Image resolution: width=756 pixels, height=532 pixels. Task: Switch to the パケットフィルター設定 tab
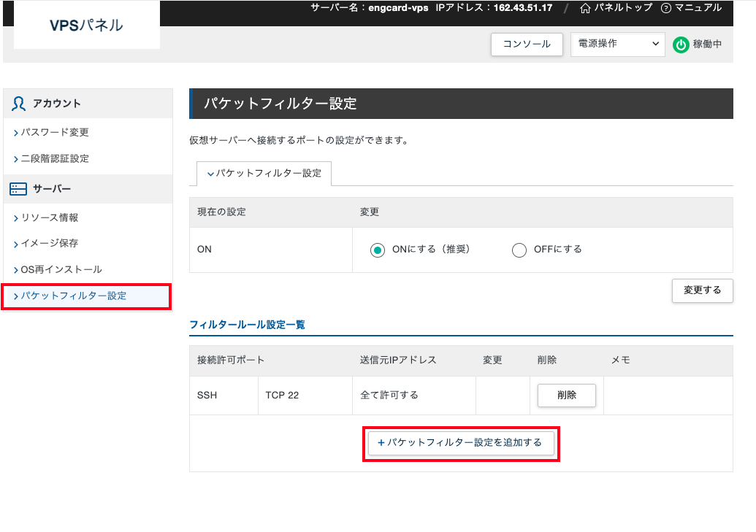pyautogui.click(x=263, y=174)
